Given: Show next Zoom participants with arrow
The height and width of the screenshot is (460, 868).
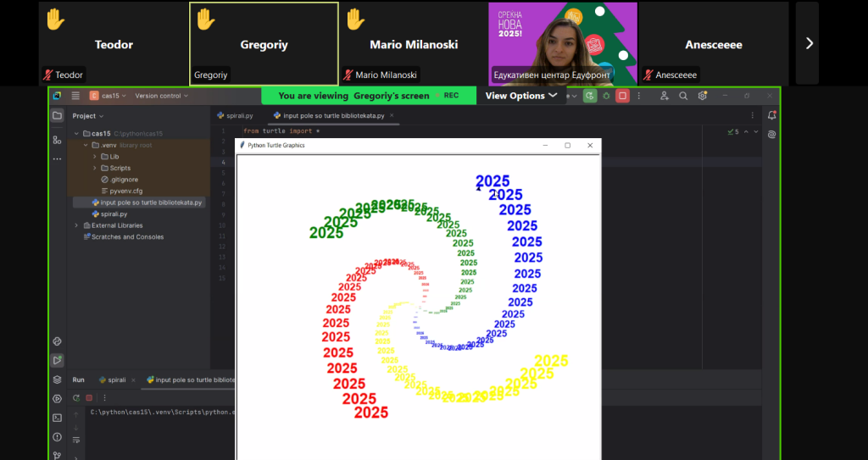Looking at the screenshot, I should coord(809,43).
